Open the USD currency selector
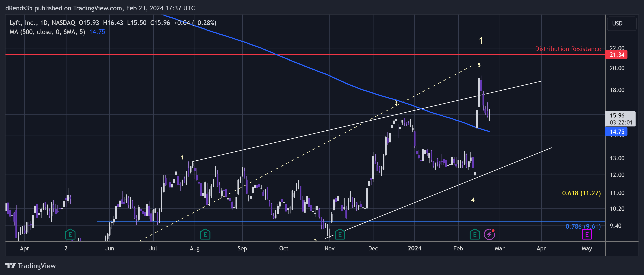 click(x=622, y=23)
